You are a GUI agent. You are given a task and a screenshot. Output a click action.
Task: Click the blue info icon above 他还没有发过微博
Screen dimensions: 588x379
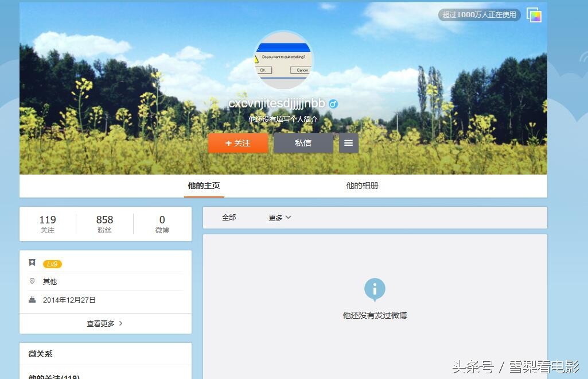point(375,289)
